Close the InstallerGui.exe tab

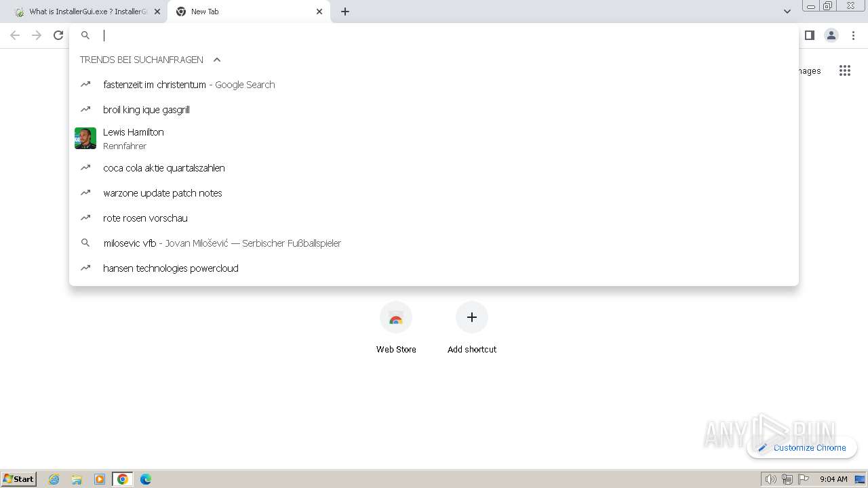click(x=157, y=12)
